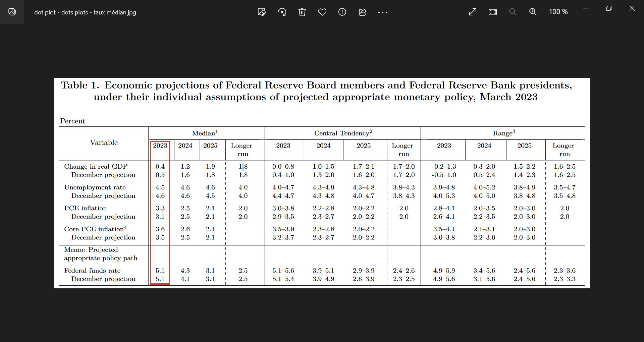The image size is (644, 342).
Task: Open the See more three-dots menu
Action: point(383,12)
